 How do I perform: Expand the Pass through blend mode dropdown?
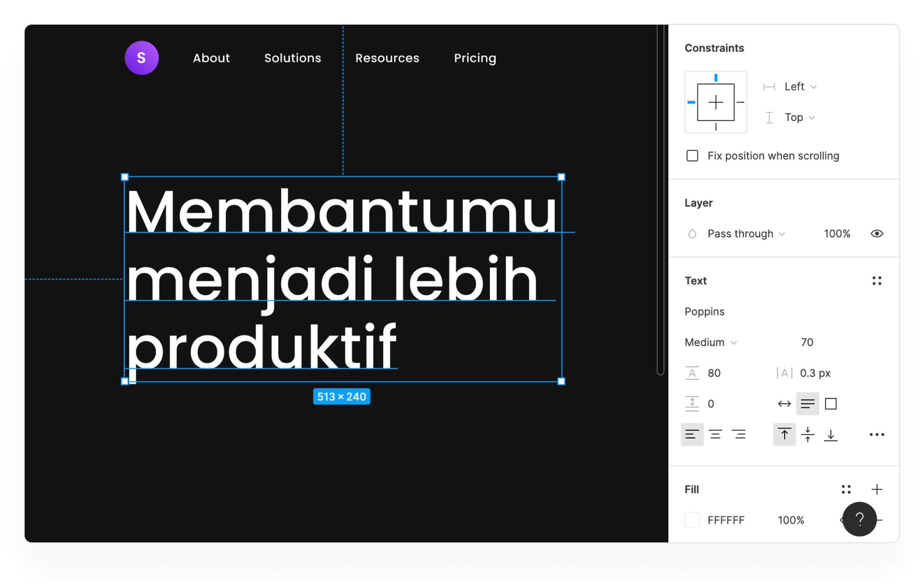746,234
